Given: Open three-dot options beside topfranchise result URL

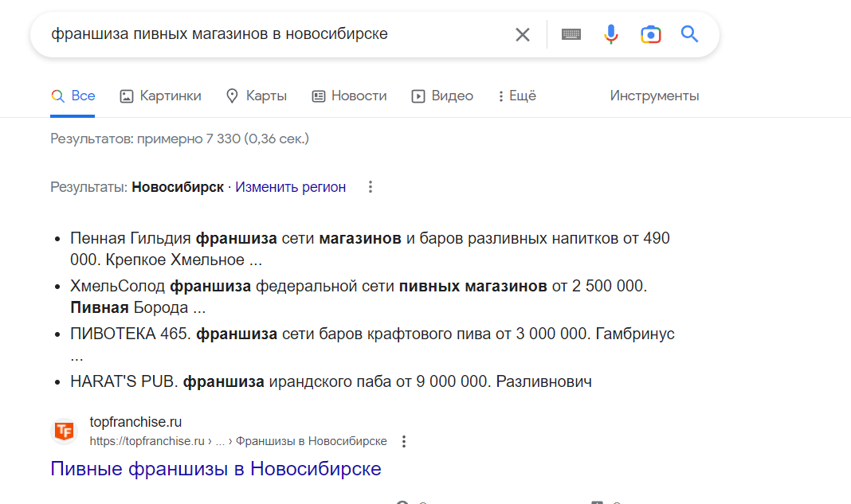Looking at the screenshot, I should pos(404,441).
